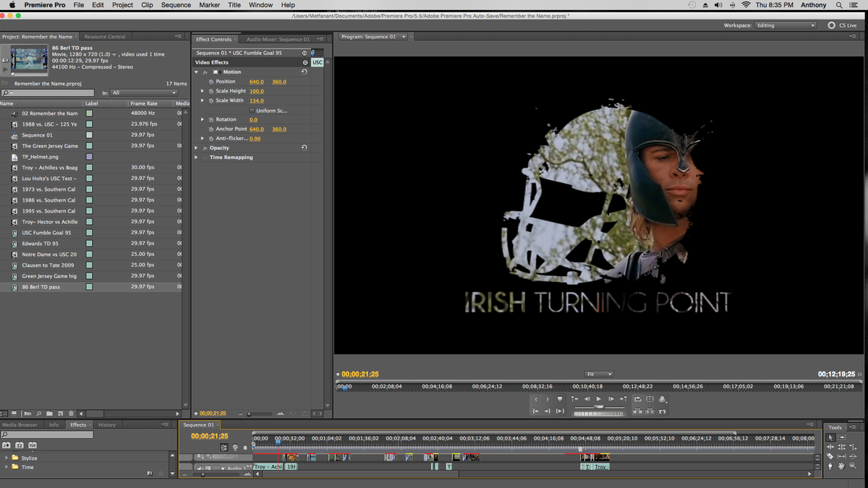The height and width of the screenshot is (488, 868).
Task: Select the Rate Stretch tool
Action: pyautogui.click(x=853, y=447)
